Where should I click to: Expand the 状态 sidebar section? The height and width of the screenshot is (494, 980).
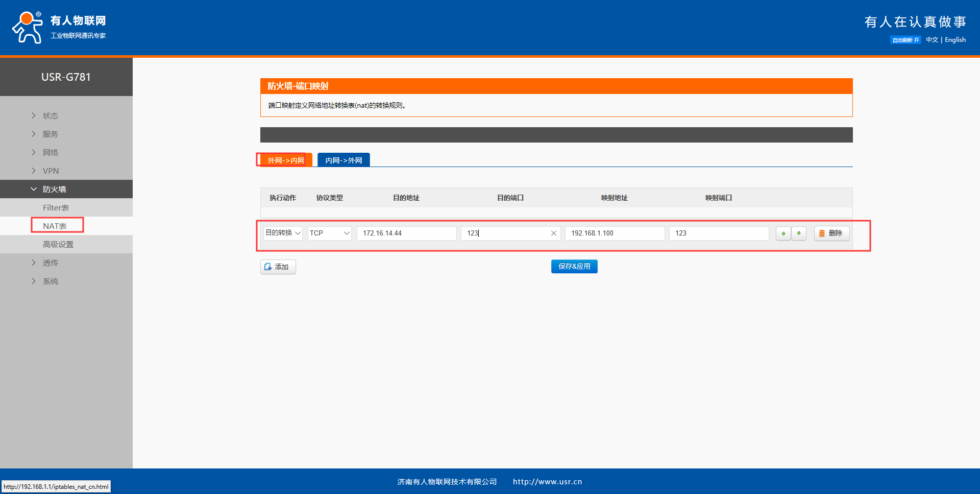[50, 116]
